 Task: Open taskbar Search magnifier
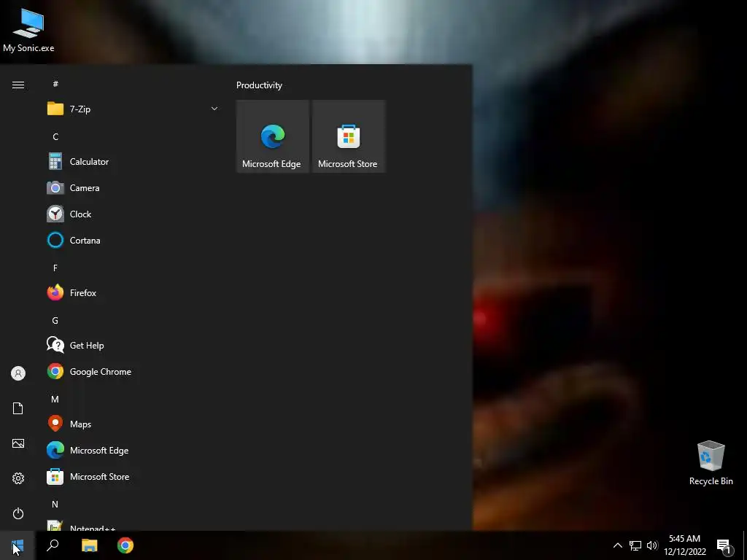pyautogui.click(x=53, y=545)
